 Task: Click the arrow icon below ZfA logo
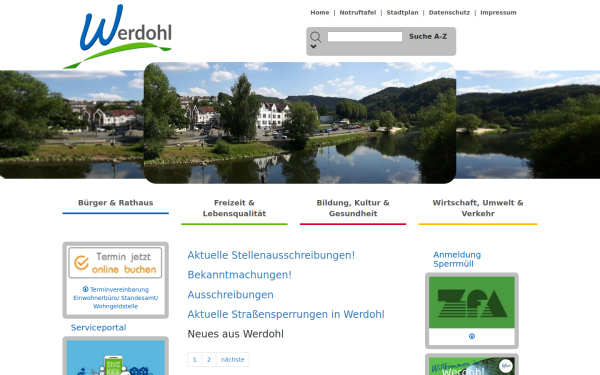click(472, 336)
